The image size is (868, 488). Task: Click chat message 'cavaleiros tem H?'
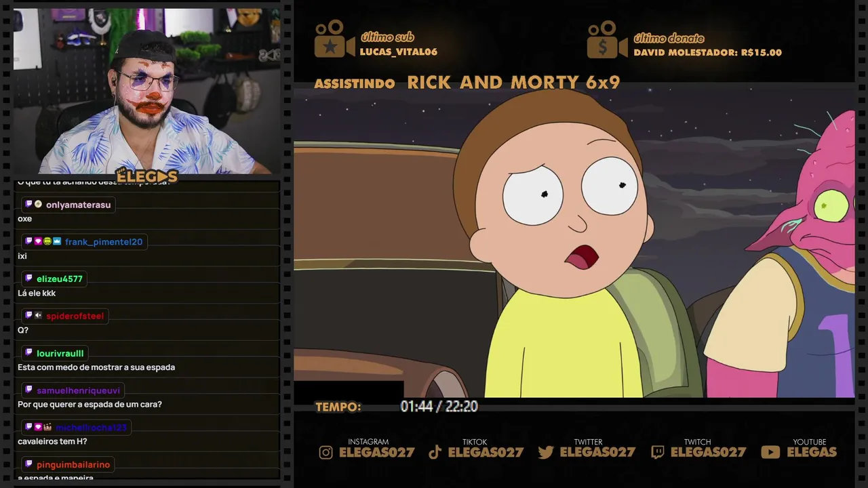(52, 441)
